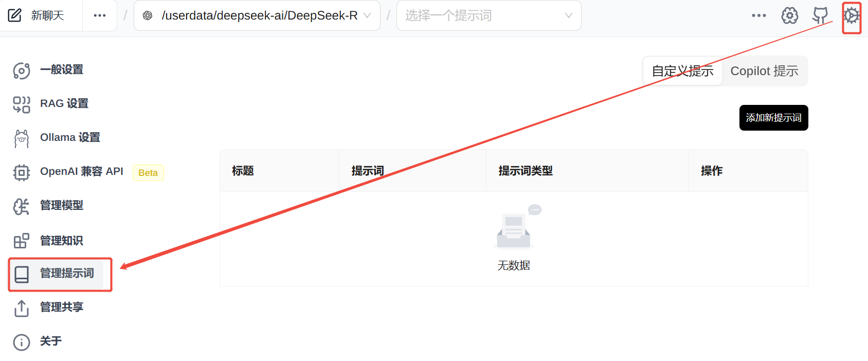Select 管理提示词 in the sidebar

point(66,274)
